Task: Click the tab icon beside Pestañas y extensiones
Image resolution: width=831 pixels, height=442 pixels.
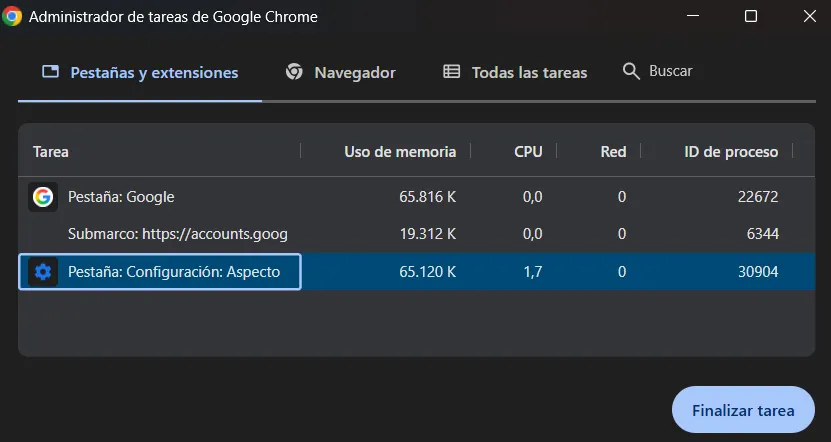Action: click(x=50, y=72)
